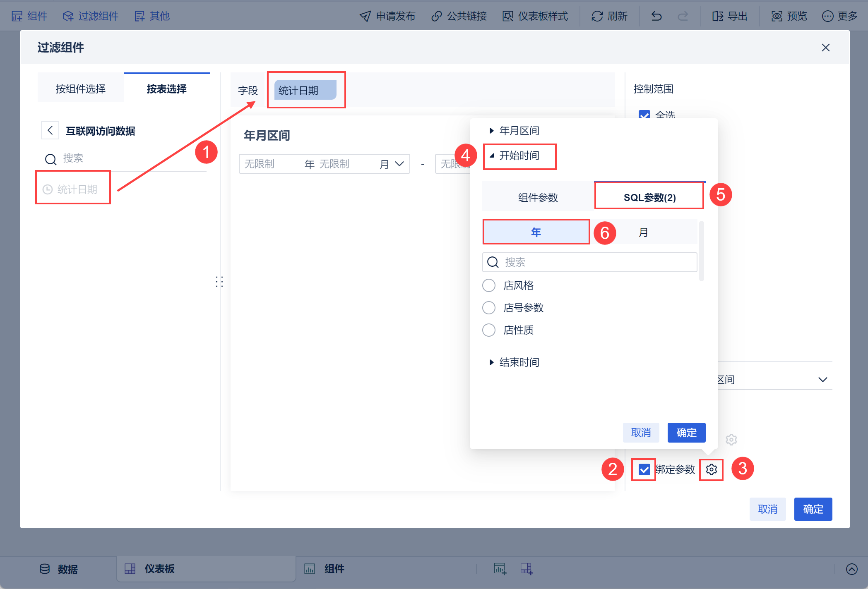Viewport: 868px width, 589px height.
Task: Select the 店号参数 radio option
Action: coord(489,308)
